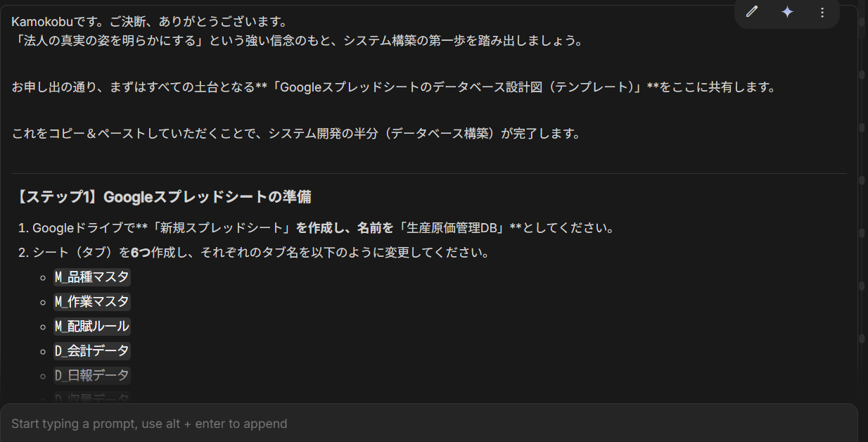Select the M_配賦ルール tab name text
868x442 pixels.
pyautogui.click(x=91, y=326)
